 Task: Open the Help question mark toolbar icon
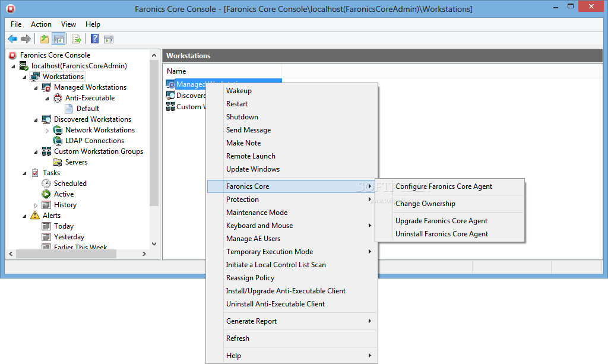click(94, 39)
